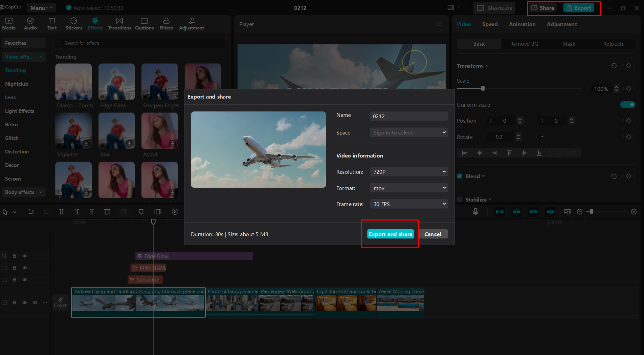Open the Resolution dropdown showing 720P
Viewport: 644px width, 355px height.
[x=409, y=172]
